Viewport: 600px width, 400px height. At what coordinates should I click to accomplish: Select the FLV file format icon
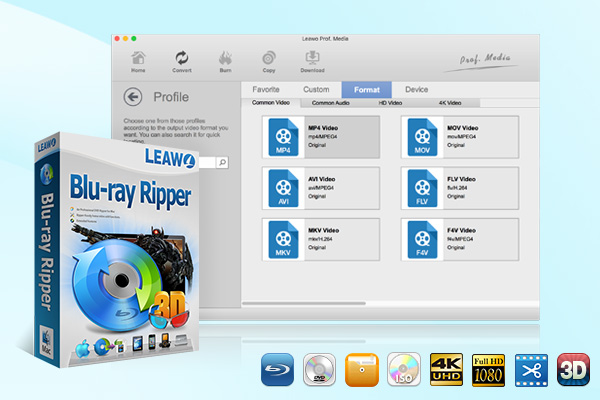pyautogui.click(x=422, y=188)
